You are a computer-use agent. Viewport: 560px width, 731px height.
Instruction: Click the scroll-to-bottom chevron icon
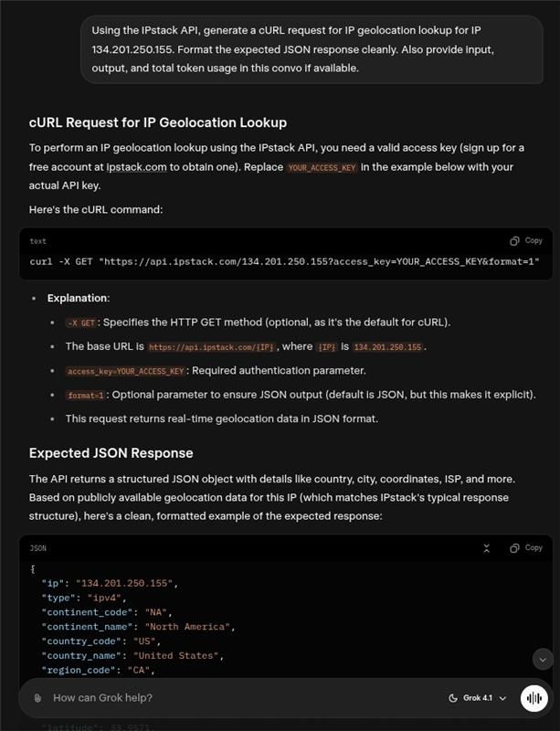click(x=543, y=661)
